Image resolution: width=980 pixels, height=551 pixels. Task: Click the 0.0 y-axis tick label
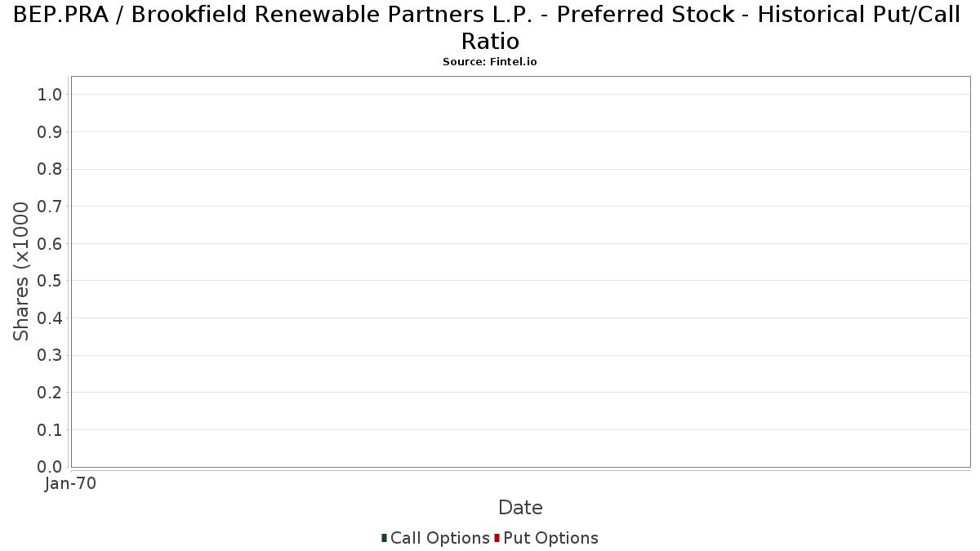50,467
